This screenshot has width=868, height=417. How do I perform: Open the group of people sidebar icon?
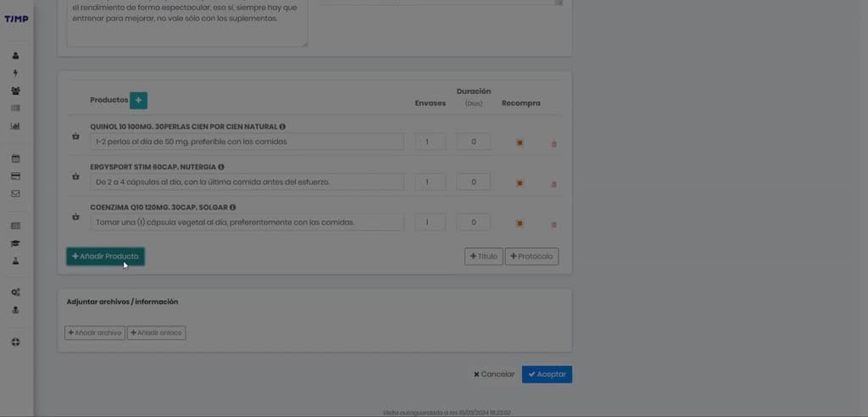point(15,91)
